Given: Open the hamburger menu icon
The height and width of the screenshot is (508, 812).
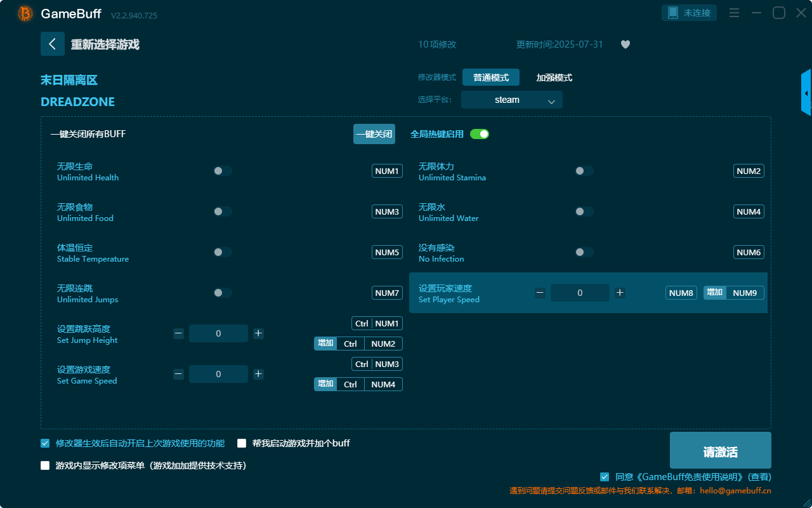Looking at the screenshot, I should [x=734, y=12].
